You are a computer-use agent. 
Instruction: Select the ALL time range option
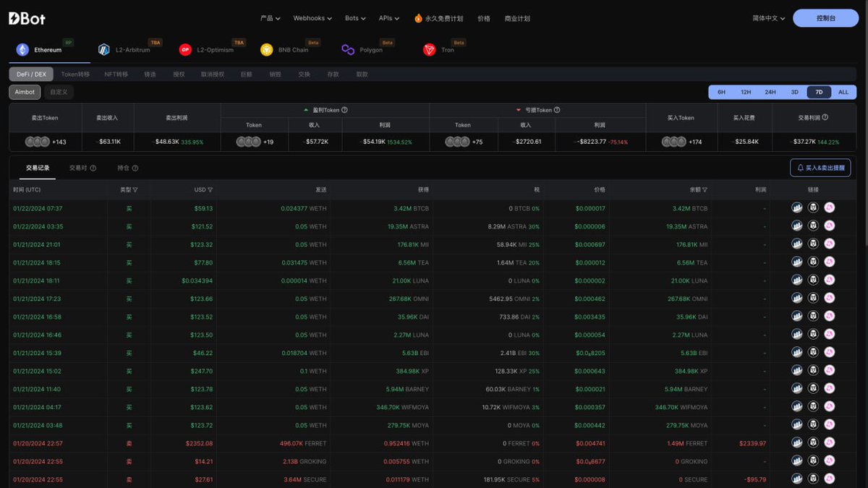click(x=843, y=92)
